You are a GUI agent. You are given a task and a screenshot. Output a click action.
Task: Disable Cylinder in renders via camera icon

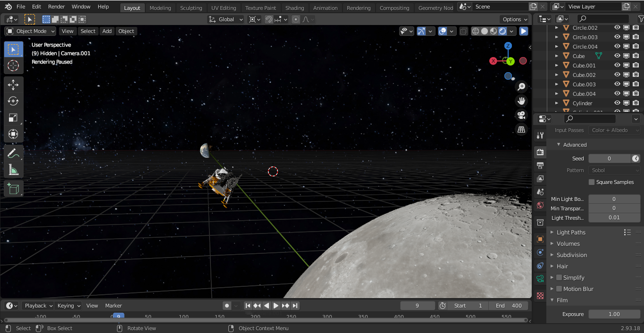coord(636,103)
